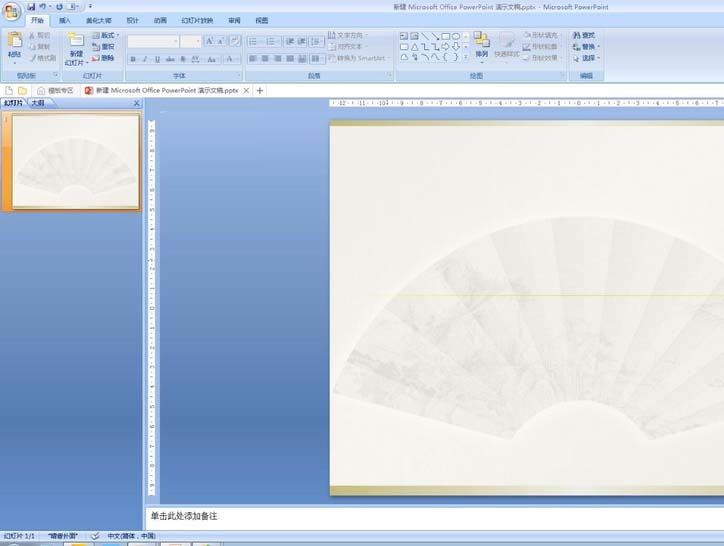Close the presentation document tab
724x546 pixels.
pos(246,91)
